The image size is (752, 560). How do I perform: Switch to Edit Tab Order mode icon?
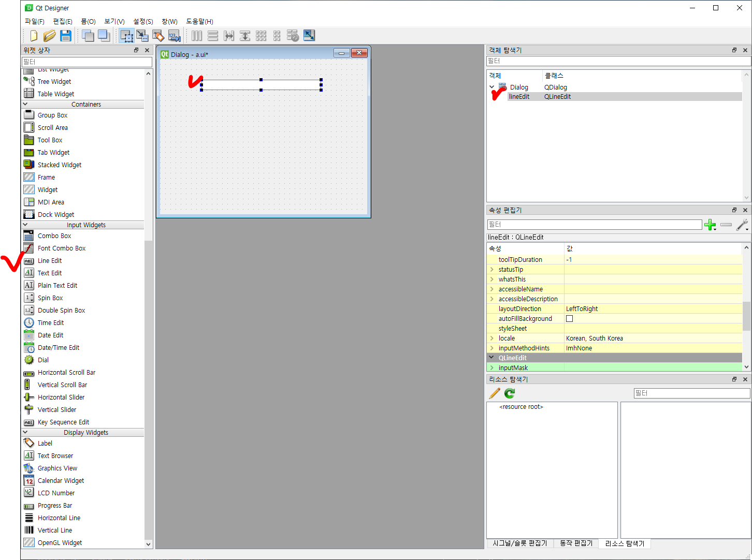(175, 36)
